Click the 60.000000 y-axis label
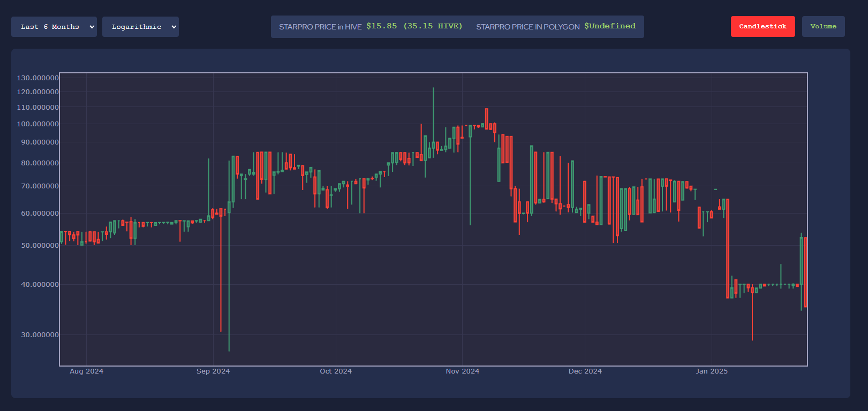868x411 pixels. (x=40, y=214)
